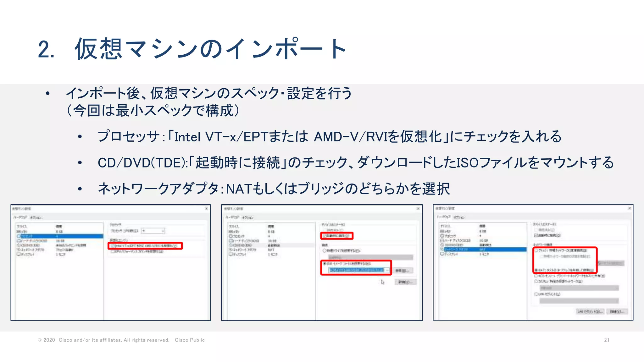Screen dimensions: 644x362
Task: Toggle replicate physical network state checkbox
Action: 542,257
